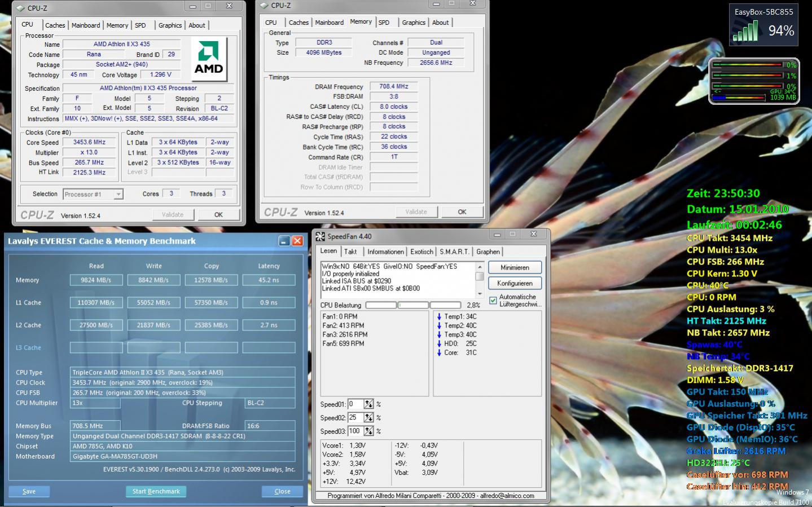Viewport: 812px width, 507px height.
Task: Click the L1 Cache Read value 110307 MB/s
Action: (x=96, y=303)
